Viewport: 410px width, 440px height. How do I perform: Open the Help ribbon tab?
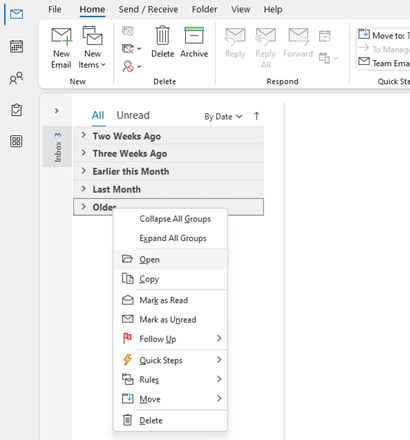tap(273, 9)
